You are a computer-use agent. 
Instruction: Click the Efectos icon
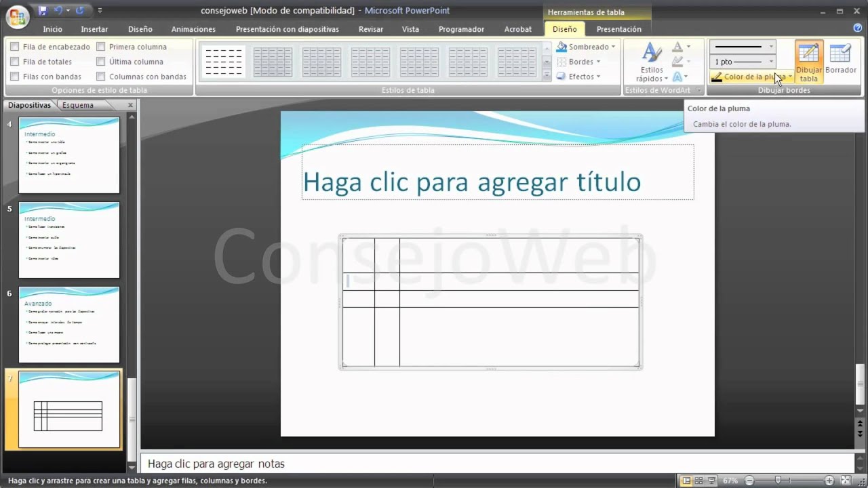[x=561, y=77]
